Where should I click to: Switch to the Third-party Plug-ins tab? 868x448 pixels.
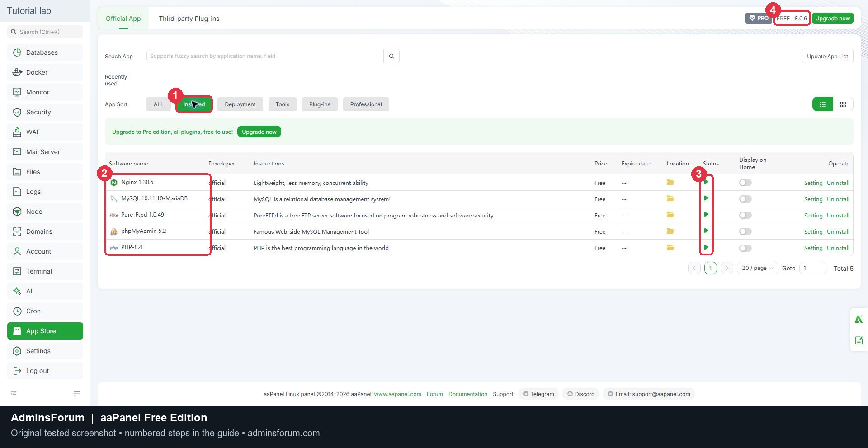[189, 19]
